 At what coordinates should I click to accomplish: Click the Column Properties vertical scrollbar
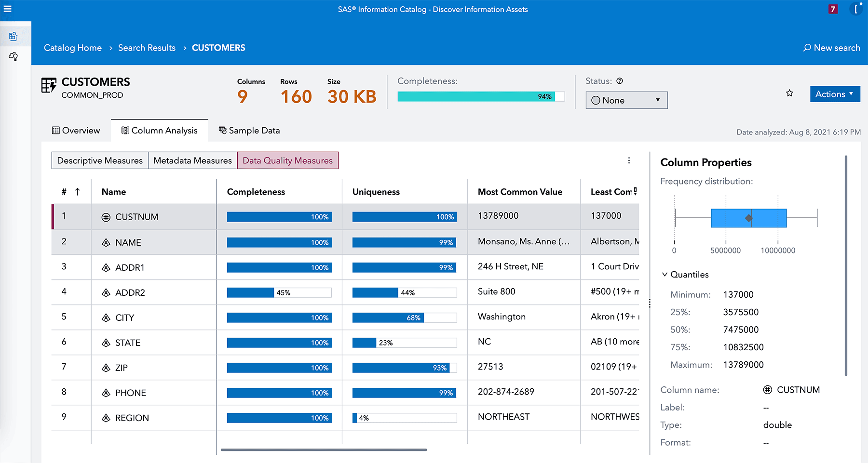coord(846,265)
